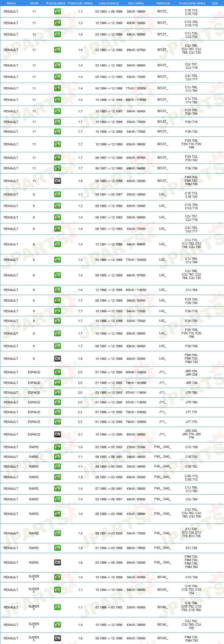Click the 64kW / 87KM power cell
This screenshot has height=644, width=224.
point(136,158)
